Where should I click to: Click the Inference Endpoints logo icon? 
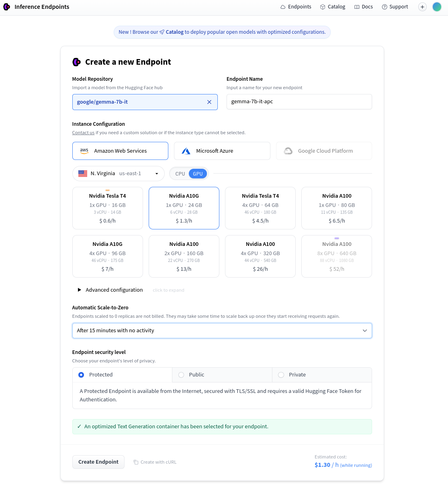tap(6, 7)
